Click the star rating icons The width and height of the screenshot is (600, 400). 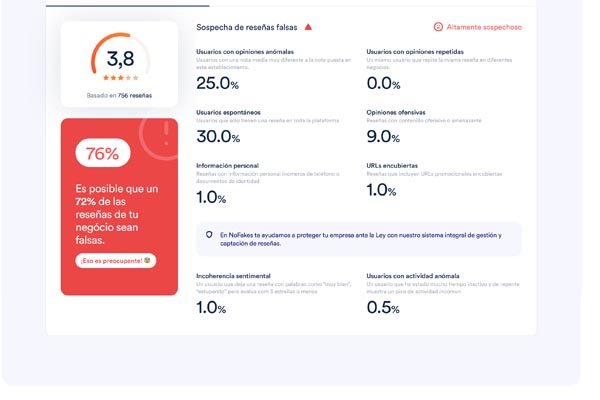120,77
